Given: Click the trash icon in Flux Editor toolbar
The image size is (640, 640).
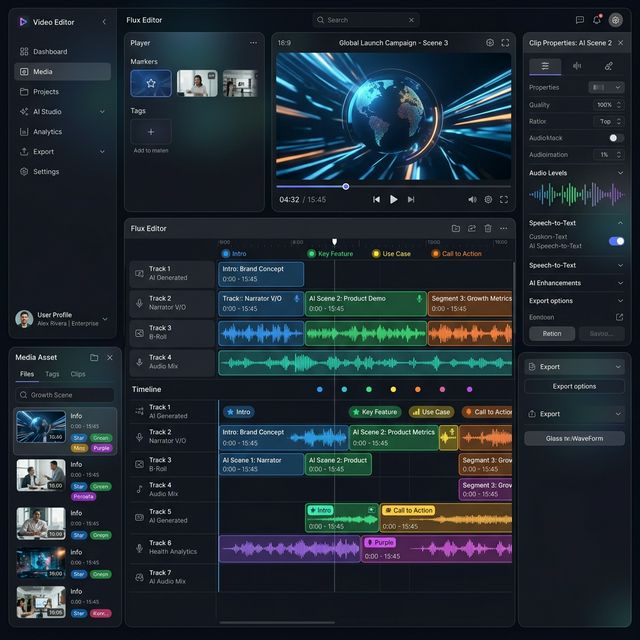Looking at the screenshot, I should pos(488,228).
